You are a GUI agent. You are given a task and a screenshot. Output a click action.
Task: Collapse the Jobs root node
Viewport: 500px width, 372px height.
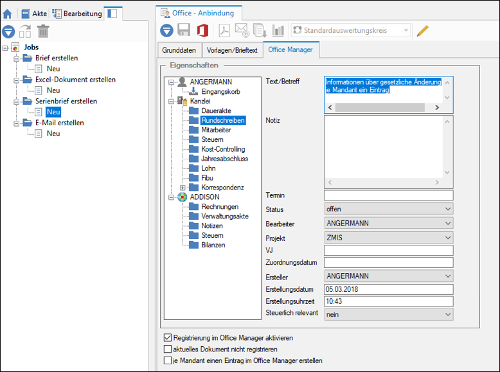tap(5, 48)
